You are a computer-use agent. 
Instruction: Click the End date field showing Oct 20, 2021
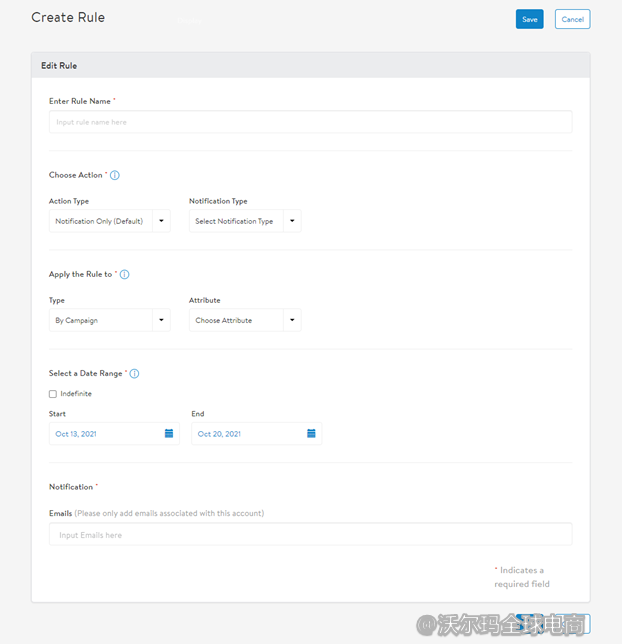pos(246,434)
